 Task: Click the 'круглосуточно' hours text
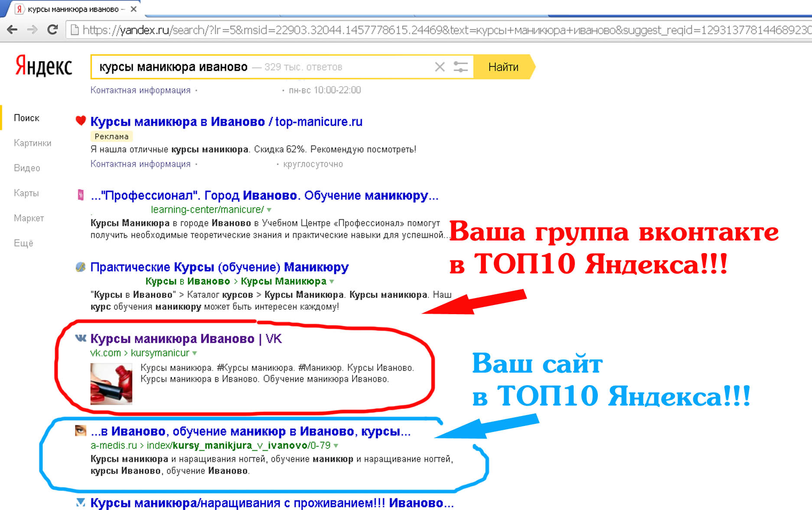pos(313,164)
